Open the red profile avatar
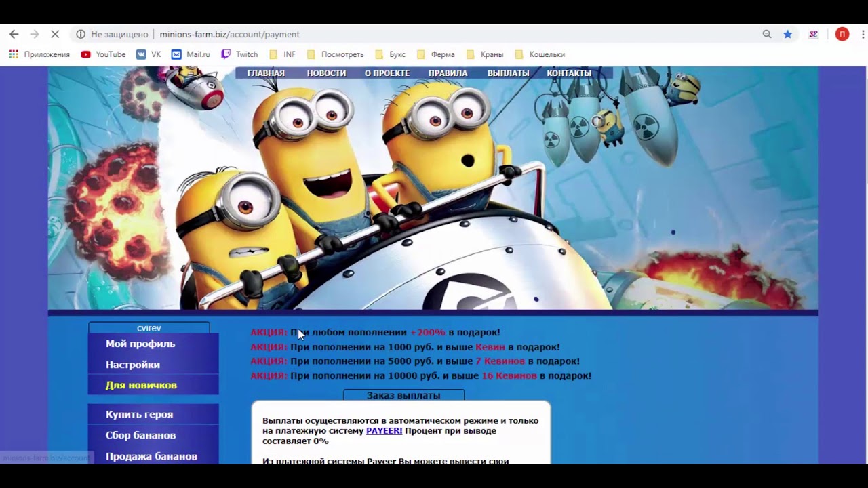 [842, 34]
